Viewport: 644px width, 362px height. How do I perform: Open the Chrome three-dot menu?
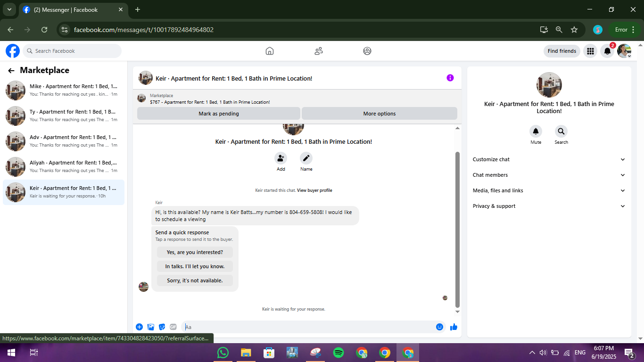633,30
